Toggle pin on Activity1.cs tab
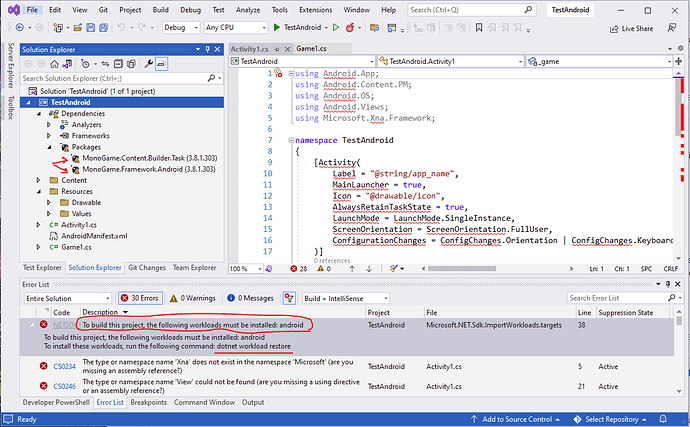Viewport: 690px width, 427px height. click(276, 49)
